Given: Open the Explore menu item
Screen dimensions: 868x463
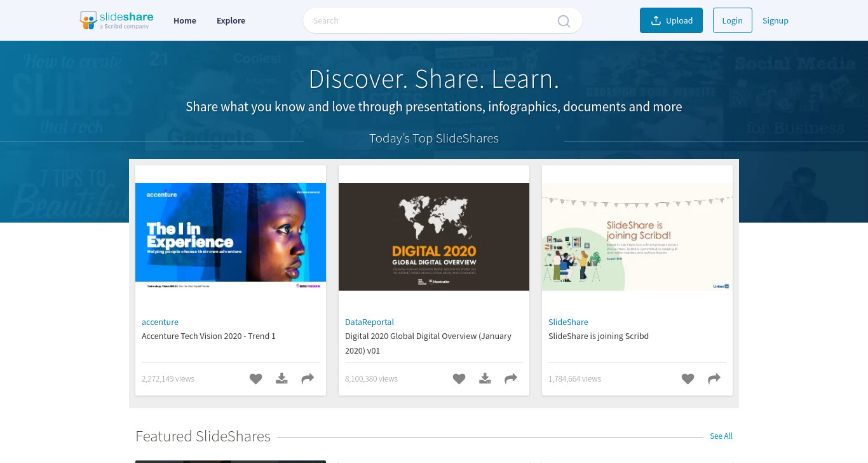Looking at the screenshot, I should coord(231,20).
